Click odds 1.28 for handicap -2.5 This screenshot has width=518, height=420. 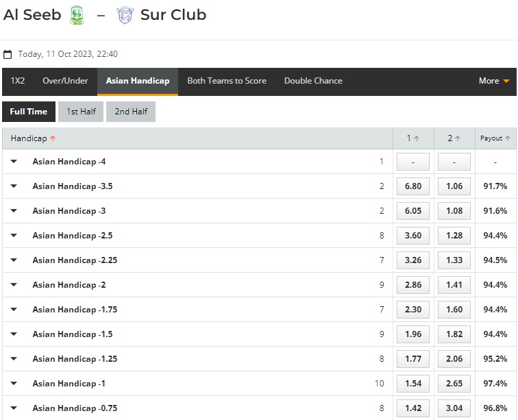pos(454,236)
